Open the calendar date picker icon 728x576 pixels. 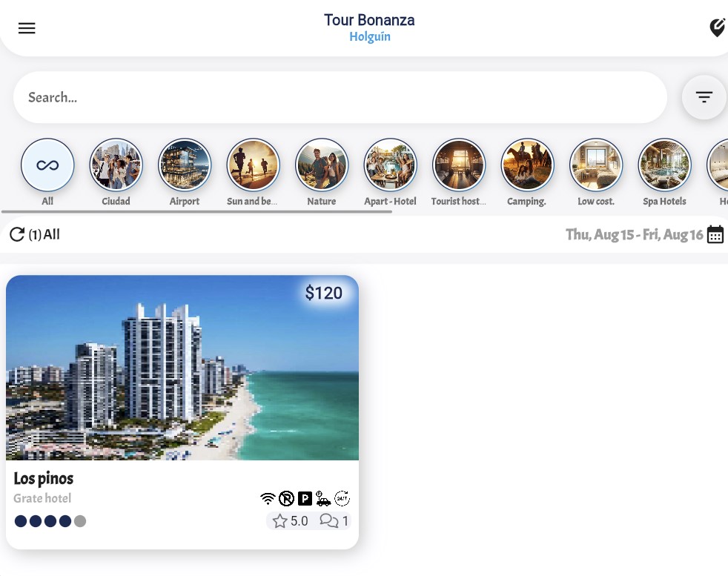(x=715, y=234)
